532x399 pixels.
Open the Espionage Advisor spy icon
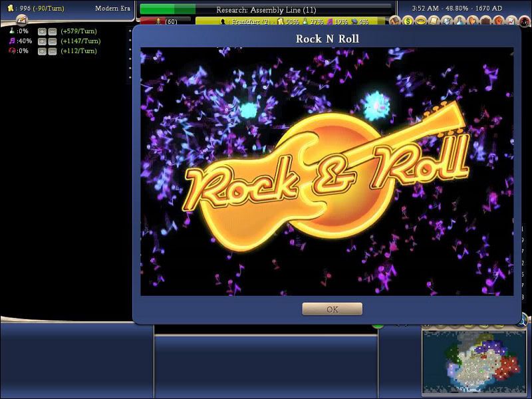[525, 22]
